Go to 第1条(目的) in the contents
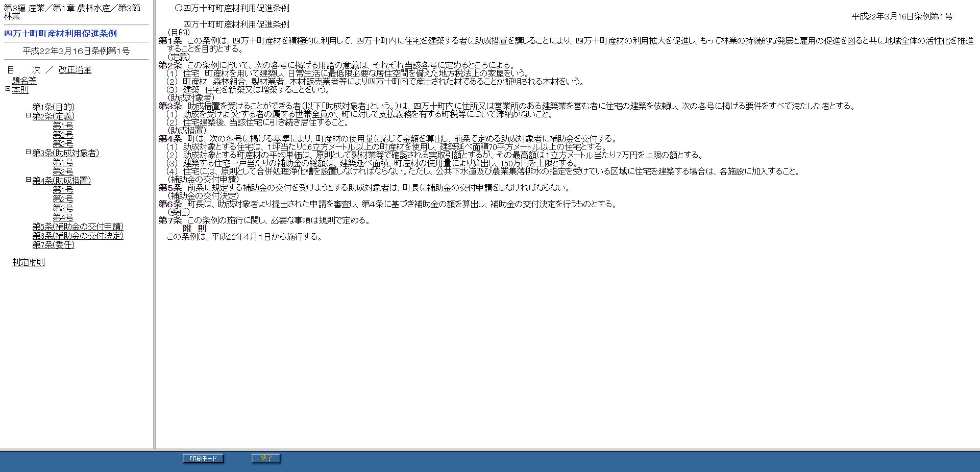Screen dimensions: 980x472 click(53, 107)
